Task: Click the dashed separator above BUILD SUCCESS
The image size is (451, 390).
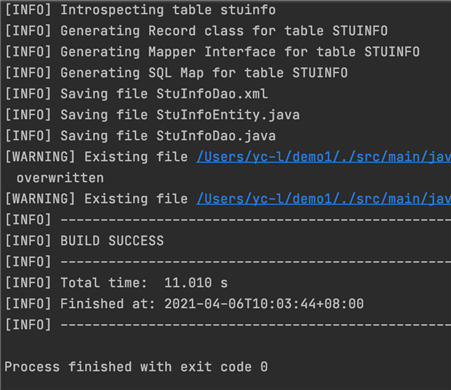Action: (256, 220)
